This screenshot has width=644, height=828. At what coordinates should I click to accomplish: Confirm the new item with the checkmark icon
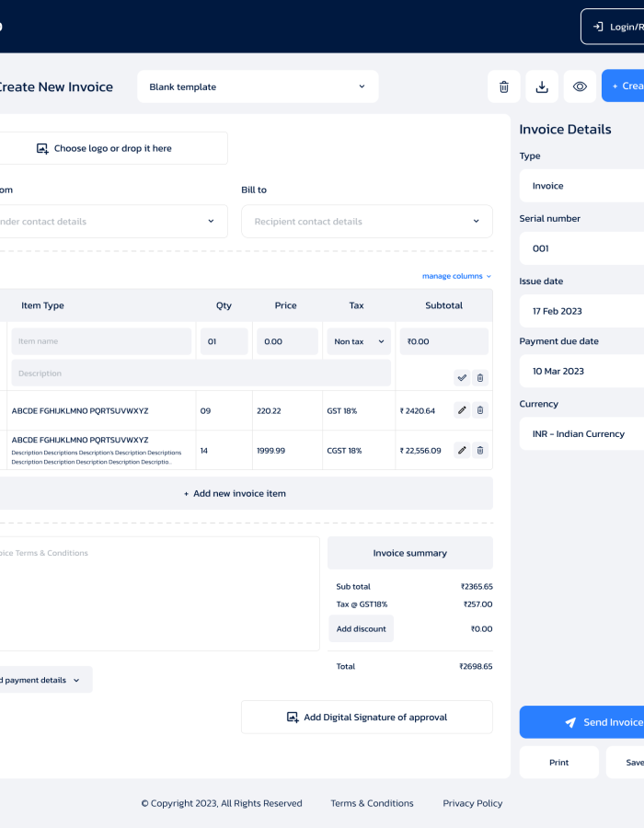[x=461, y=377]
